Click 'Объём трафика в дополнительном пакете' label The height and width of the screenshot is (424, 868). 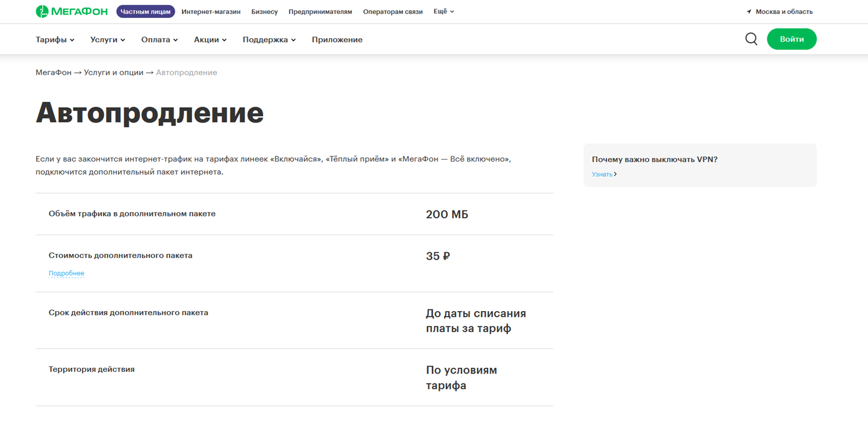(132, 214)
